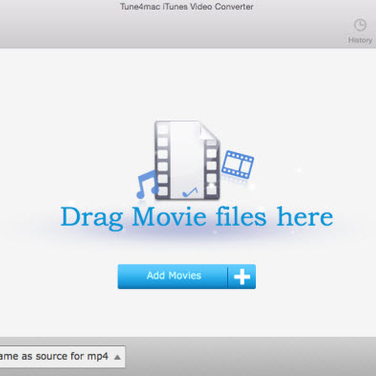Click the film document drop-zone icon

tap(187, 160)
